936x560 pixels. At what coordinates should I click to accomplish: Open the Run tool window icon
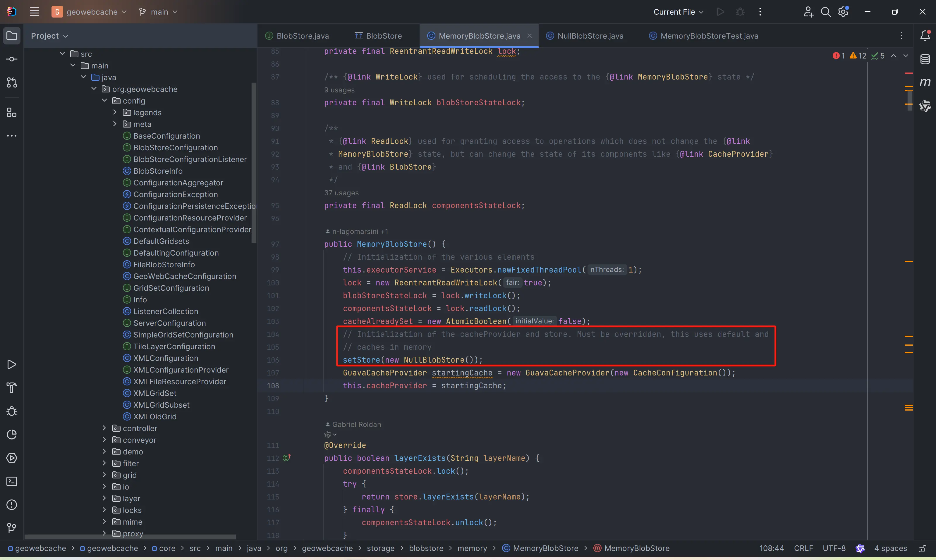coord(12,365)
